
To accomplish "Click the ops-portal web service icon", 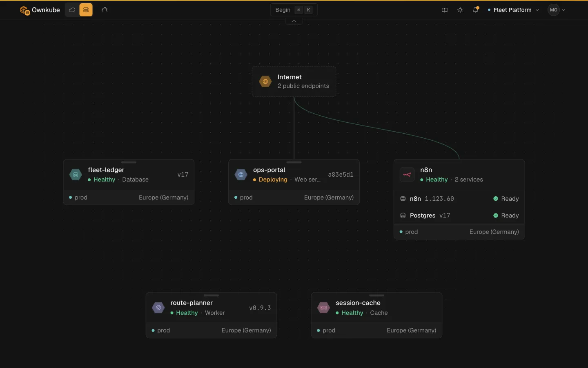I will pyautogui.click(x=241, y=175).
